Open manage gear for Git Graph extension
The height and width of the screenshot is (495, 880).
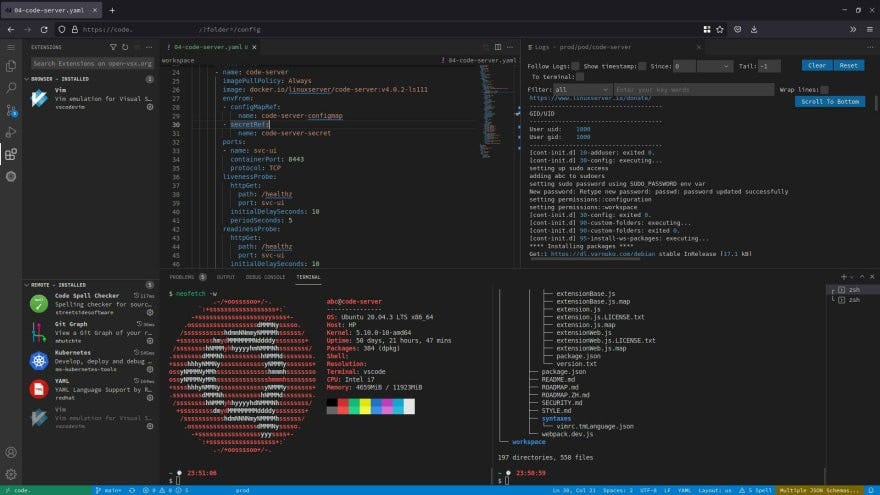pyautogui.click(x=150, y=341)
